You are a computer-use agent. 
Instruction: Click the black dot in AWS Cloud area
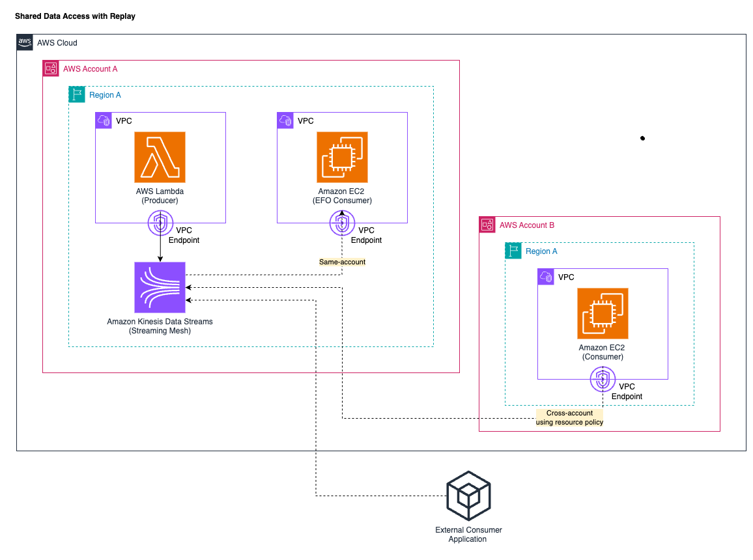pos(642,138)
